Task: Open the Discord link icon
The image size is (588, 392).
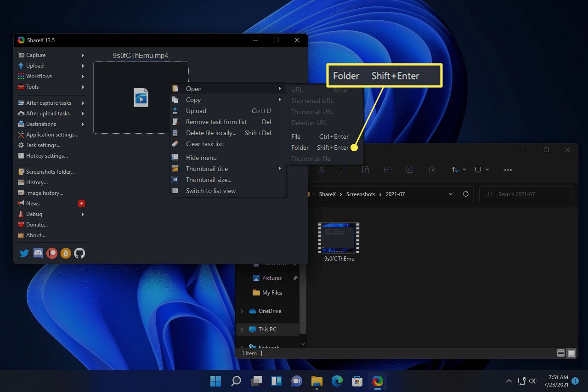Action: 38,253
